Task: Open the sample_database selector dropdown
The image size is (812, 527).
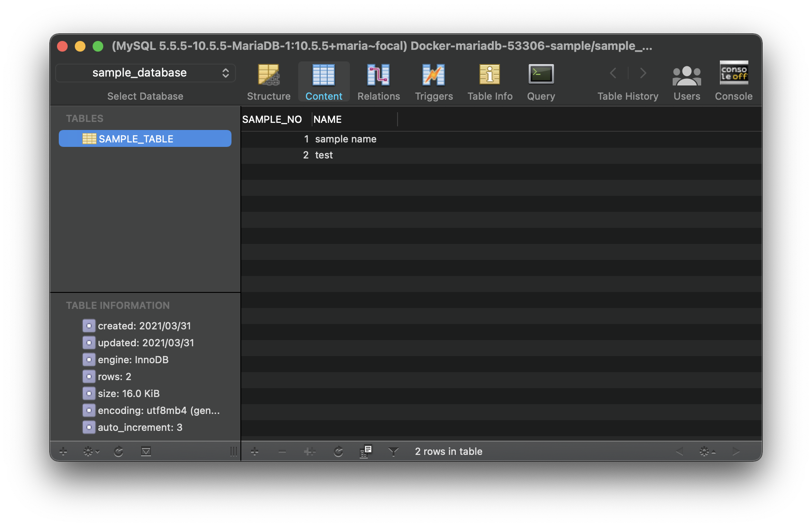Action: point(146,73)
